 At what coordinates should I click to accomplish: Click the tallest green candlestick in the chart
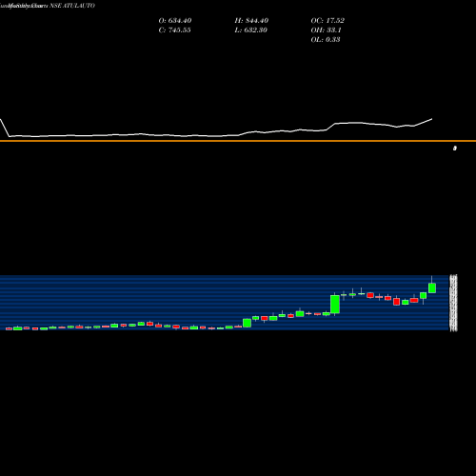[335, 304]
